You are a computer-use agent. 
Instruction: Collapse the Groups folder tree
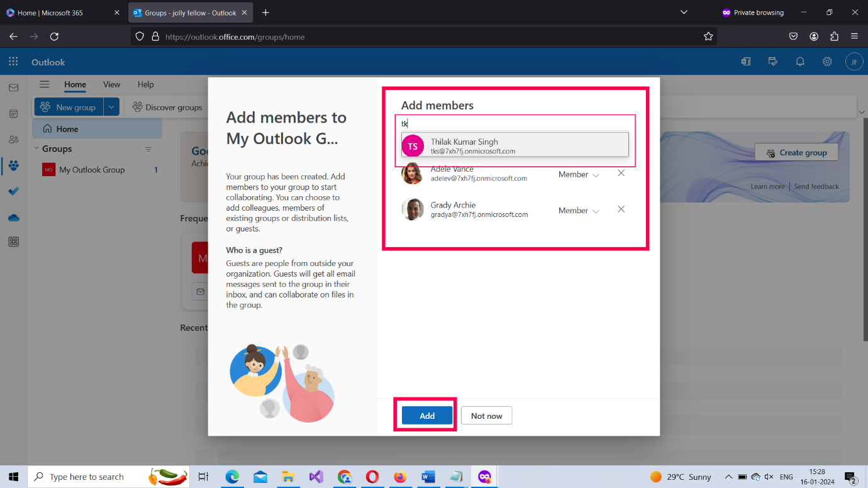pyautogui.click(x=36, y=149)
